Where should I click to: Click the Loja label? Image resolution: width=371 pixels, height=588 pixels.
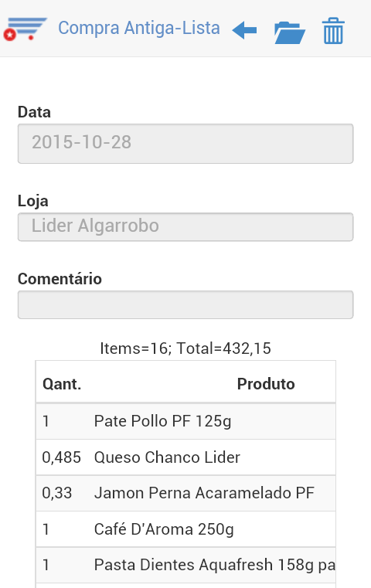33,202
